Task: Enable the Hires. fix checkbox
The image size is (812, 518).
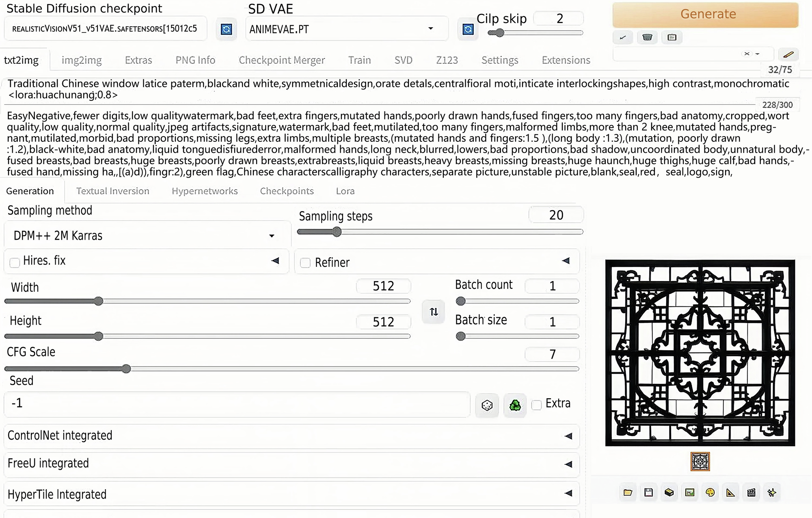Action: coord(15,262)
